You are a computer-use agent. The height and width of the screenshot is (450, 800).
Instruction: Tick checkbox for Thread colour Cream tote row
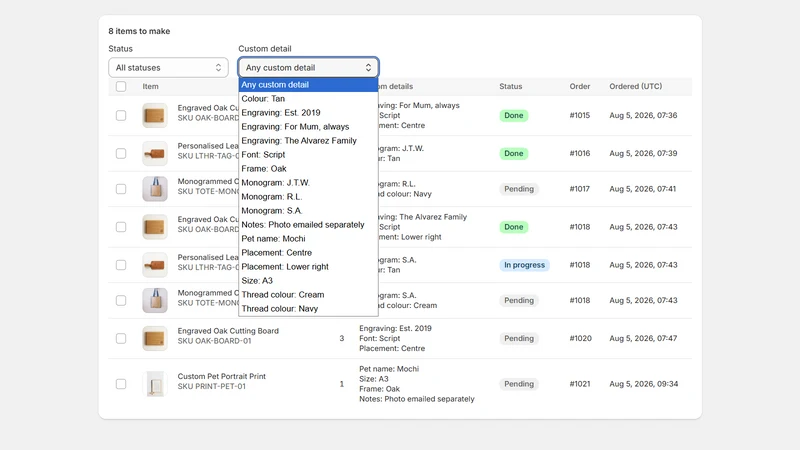pyautogui.click(x=121, y=301)
